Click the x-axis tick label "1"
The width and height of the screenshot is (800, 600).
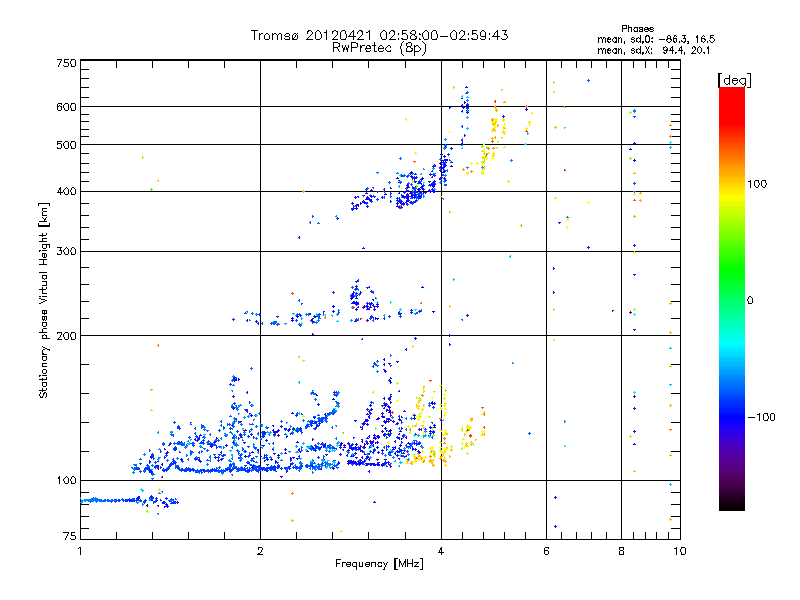pyautogui.click(x=80, y=551)
